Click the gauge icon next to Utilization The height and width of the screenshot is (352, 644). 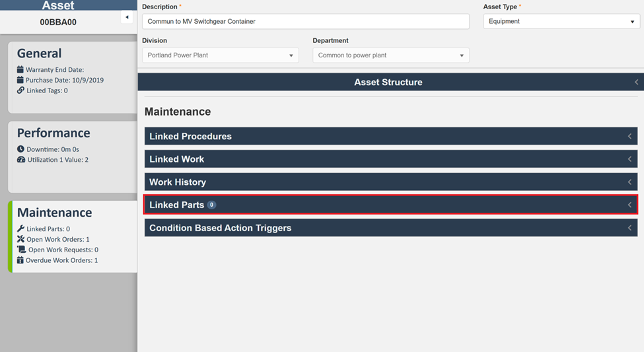(x=20, y=160)
